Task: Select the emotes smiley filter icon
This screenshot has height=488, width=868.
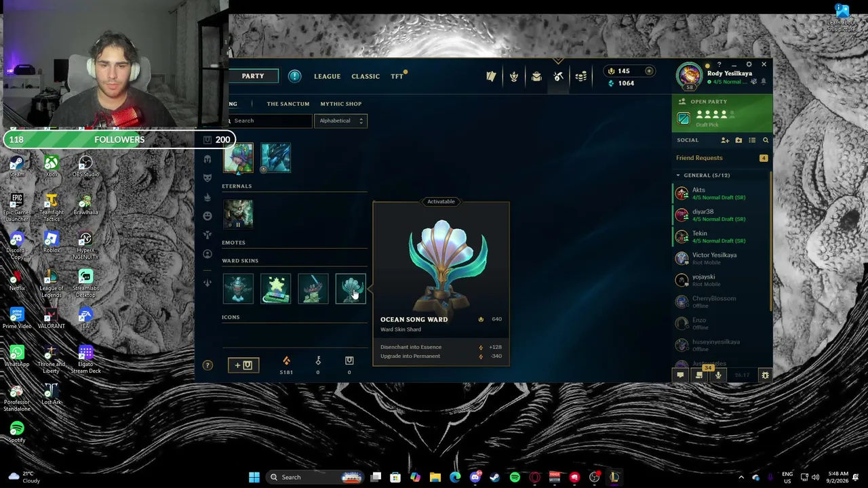Action: pyautogui.click(x=208, y=216)
